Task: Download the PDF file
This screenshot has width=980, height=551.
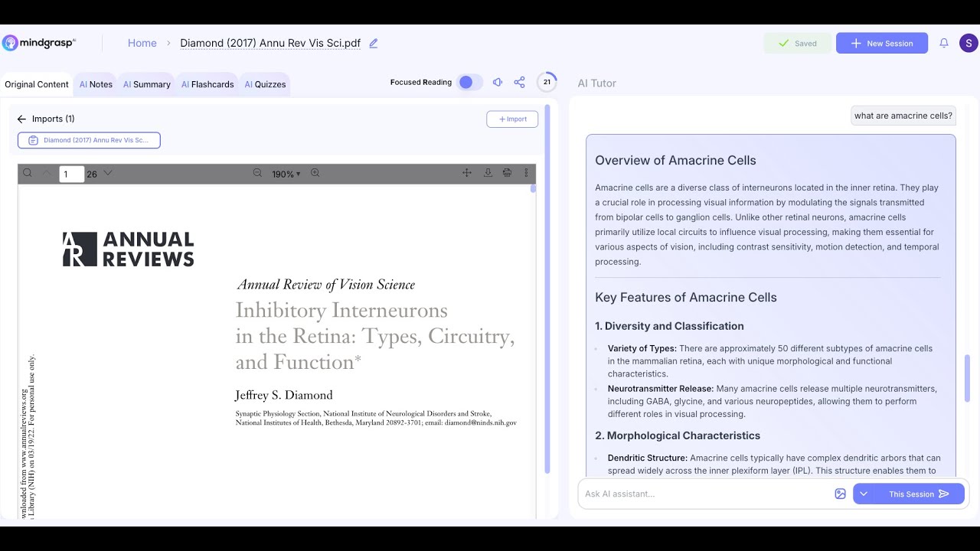Action: pyautogui.click(x=488, y=174)
